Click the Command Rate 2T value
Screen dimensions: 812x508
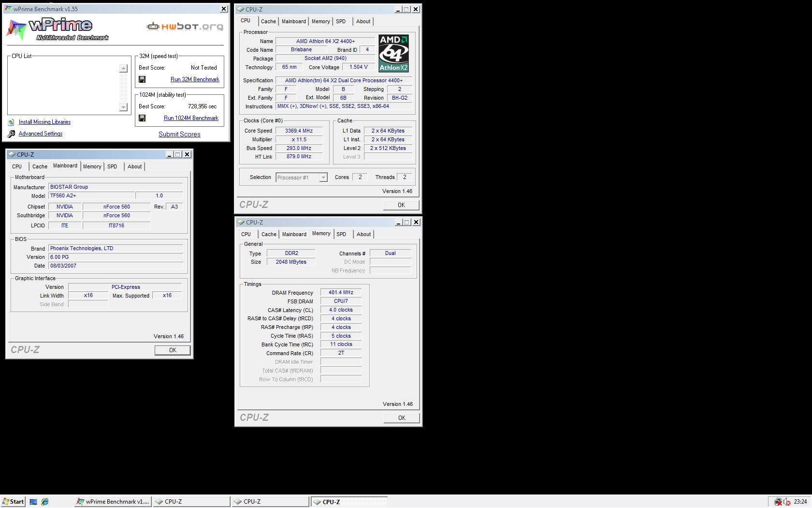(x=341, y=353)
